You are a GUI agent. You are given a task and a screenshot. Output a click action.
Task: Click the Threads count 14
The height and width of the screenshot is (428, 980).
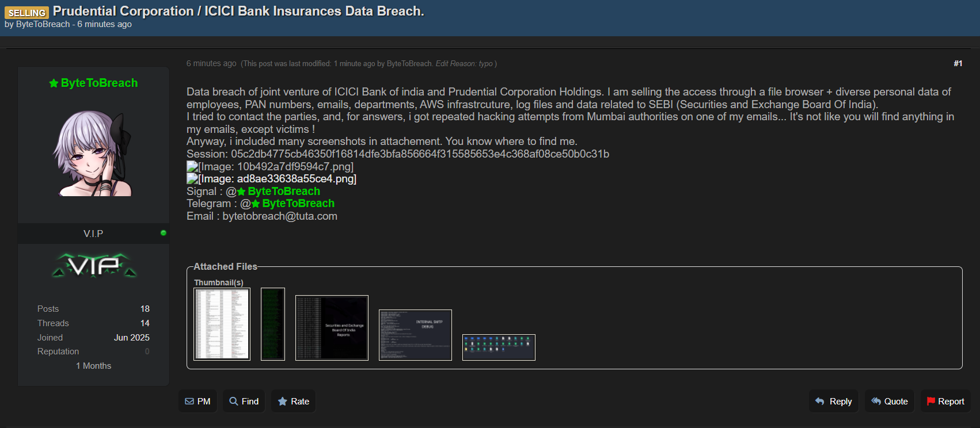pos(145,323)
